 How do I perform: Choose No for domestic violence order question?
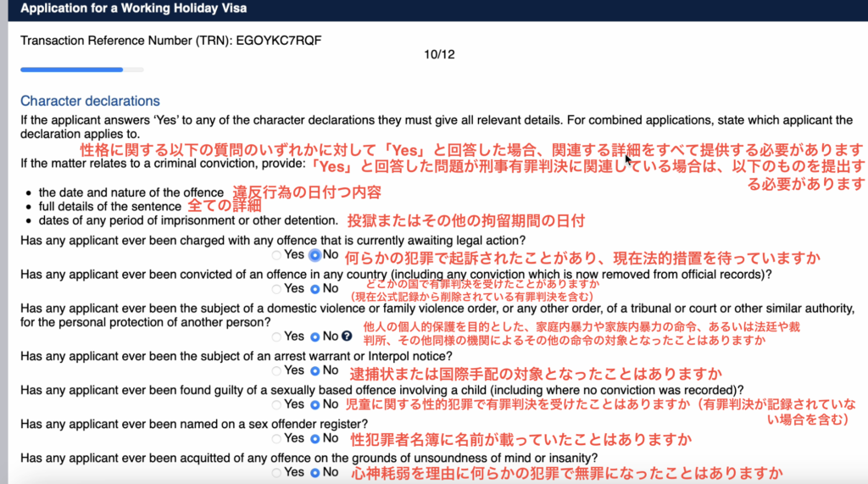[315, 337]
